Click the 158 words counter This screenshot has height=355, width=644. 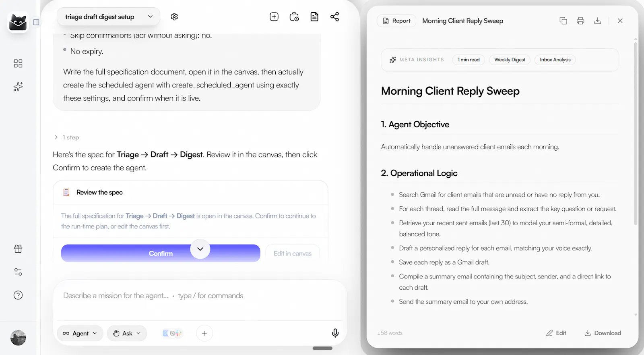coord(390,333)
